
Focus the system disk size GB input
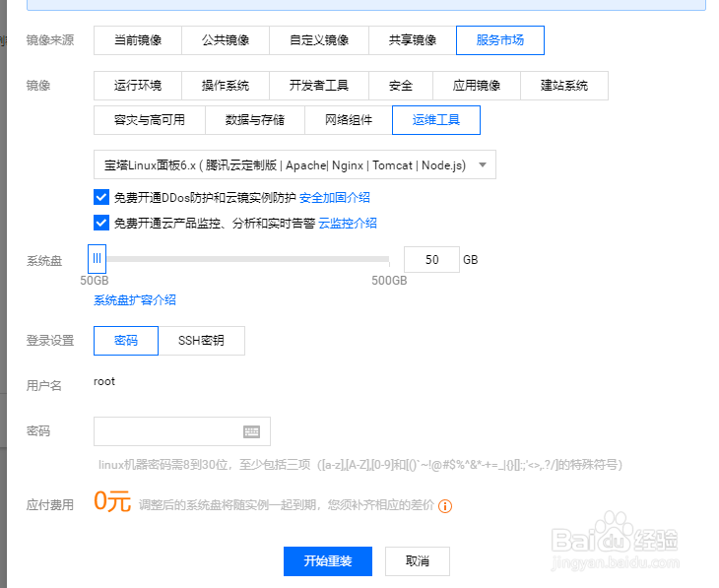click(x=431, y=260)
